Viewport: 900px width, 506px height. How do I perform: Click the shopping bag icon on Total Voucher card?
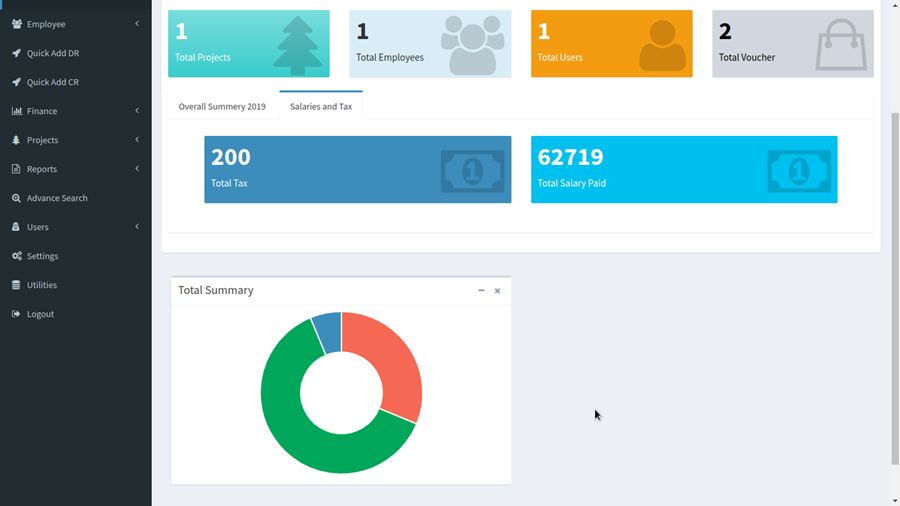(x=841, y=44)
